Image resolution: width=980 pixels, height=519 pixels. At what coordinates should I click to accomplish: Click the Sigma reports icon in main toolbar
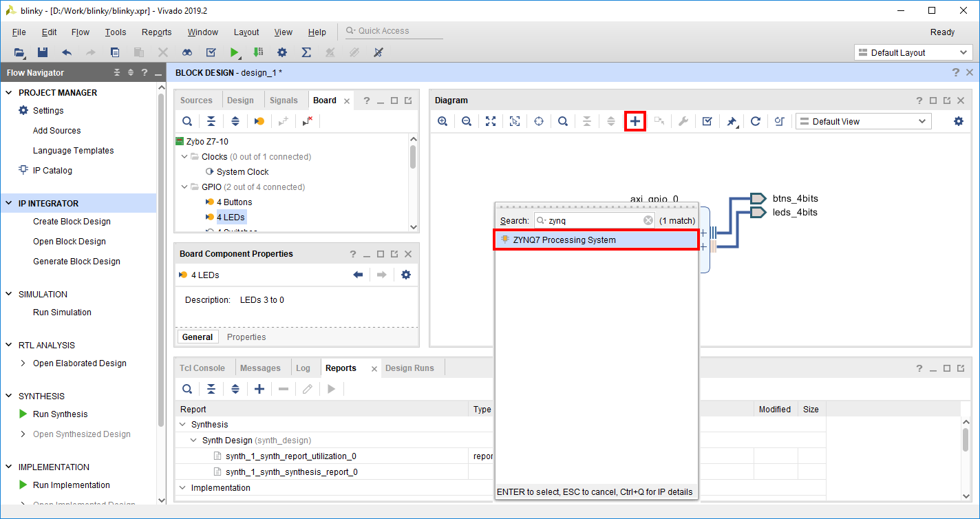(x=306, y=52)
